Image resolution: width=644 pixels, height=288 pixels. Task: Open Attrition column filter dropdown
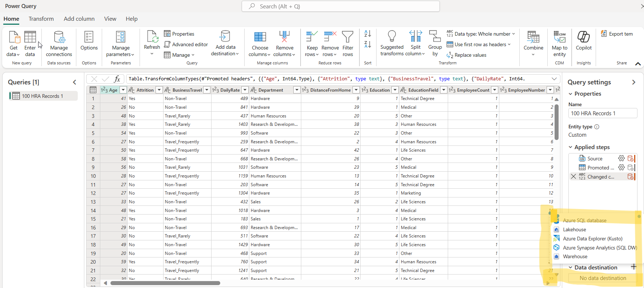pyautogui.click(x=159, y=90)
